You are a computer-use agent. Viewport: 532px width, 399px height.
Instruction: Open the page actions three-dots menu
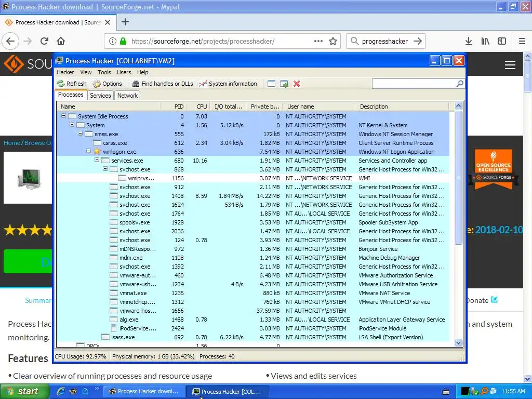tap(318, 41)
